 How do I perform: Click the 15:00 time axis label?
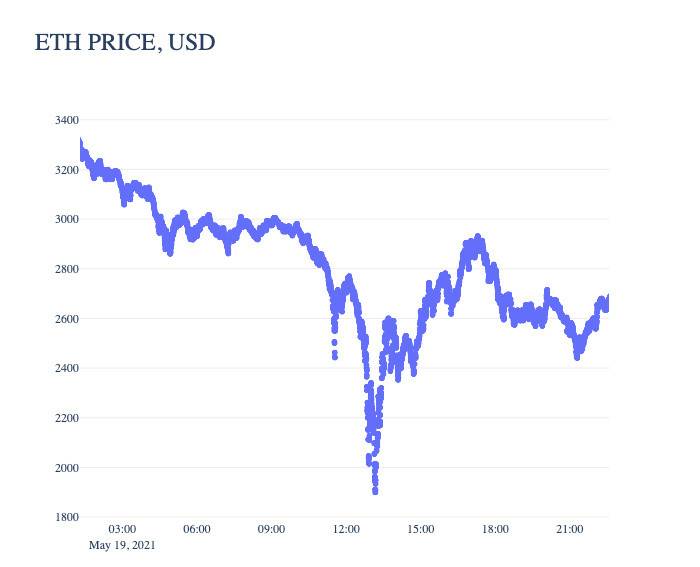click(421, 529)
